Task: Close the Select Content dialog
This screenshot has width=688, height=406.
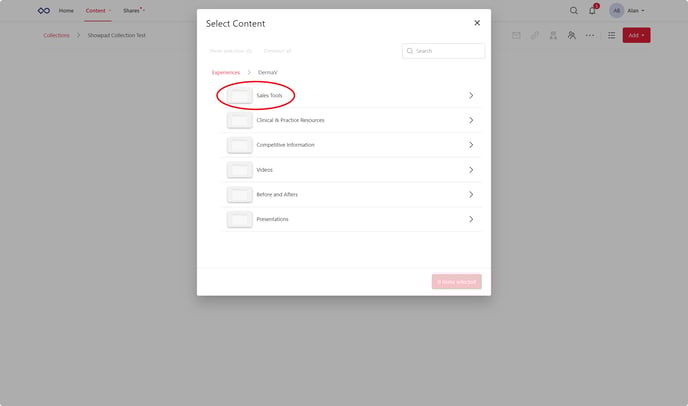Action: (477, 22)
